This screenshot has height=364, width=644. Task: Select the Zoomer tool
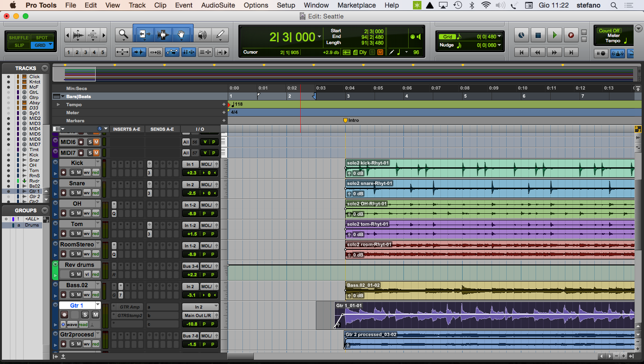tap(124, 35)
